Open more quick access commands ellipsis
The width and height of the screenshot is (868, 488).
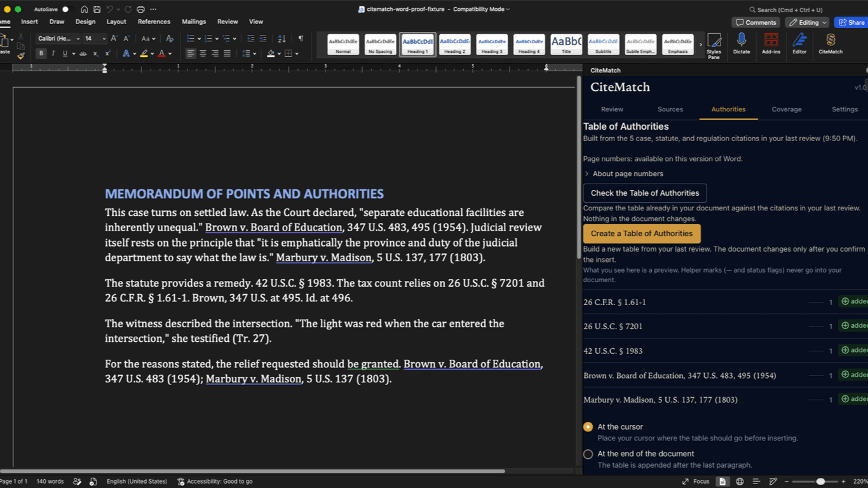(x=153, y=10)
